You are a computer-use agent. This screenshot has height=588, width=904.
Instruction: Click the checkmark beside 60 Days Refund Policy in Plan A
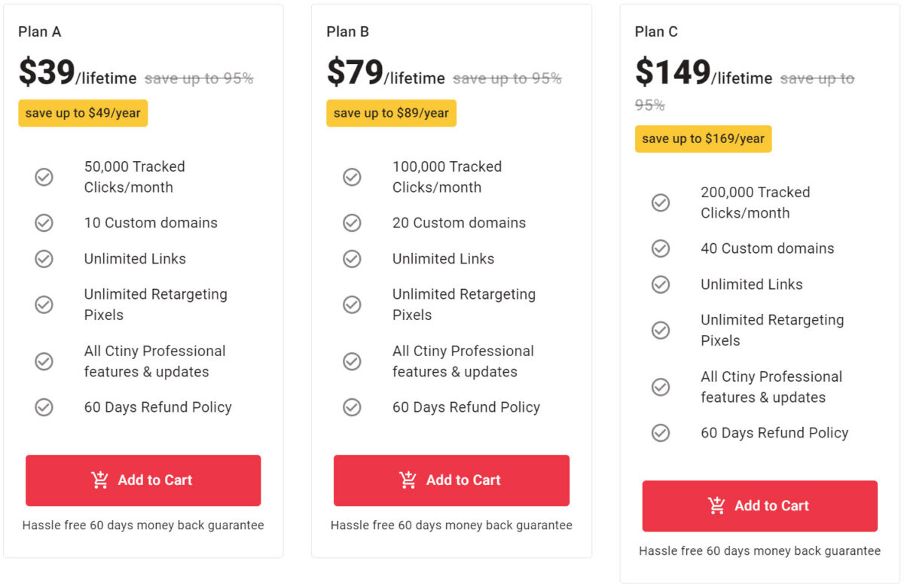tap(44, 407)
